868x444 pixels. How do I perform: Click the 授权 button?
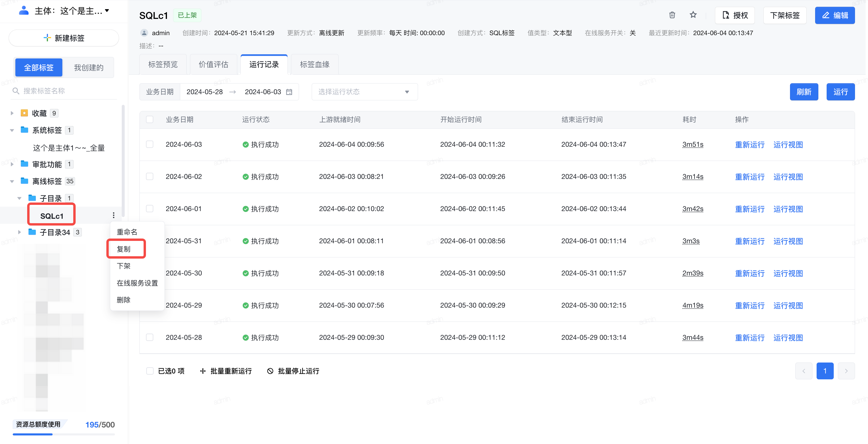(734, 15)
